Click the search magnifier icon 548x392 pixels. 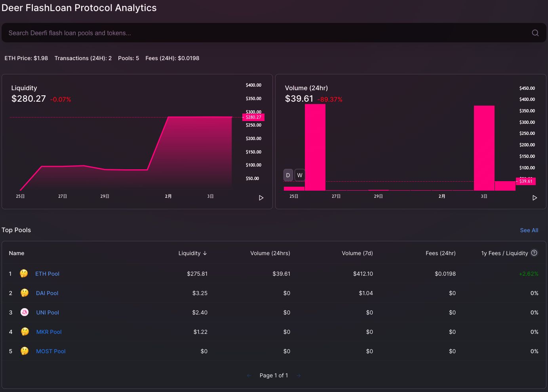pos(535,33)
